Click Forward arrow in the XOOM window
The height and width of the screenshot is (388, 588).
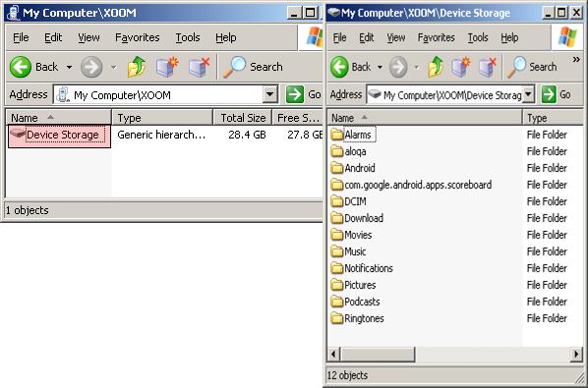91,67
